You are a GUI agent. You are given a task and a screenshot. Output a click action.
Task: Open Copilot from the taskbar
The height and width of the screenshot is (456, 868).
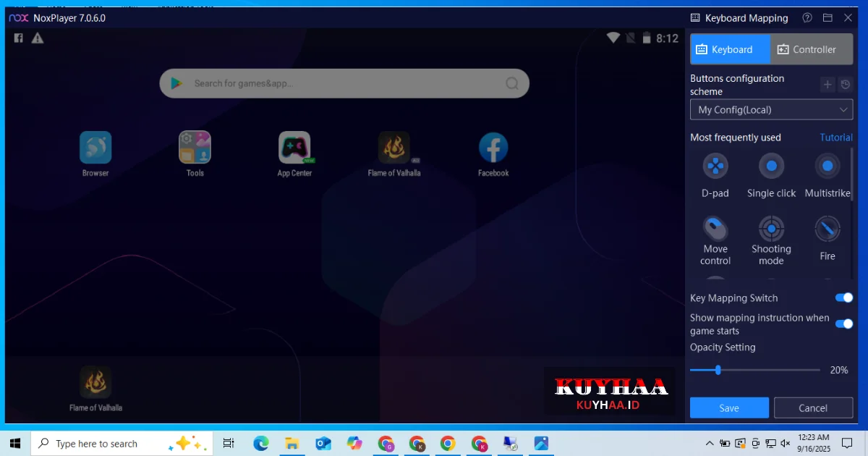pos(354,443)
